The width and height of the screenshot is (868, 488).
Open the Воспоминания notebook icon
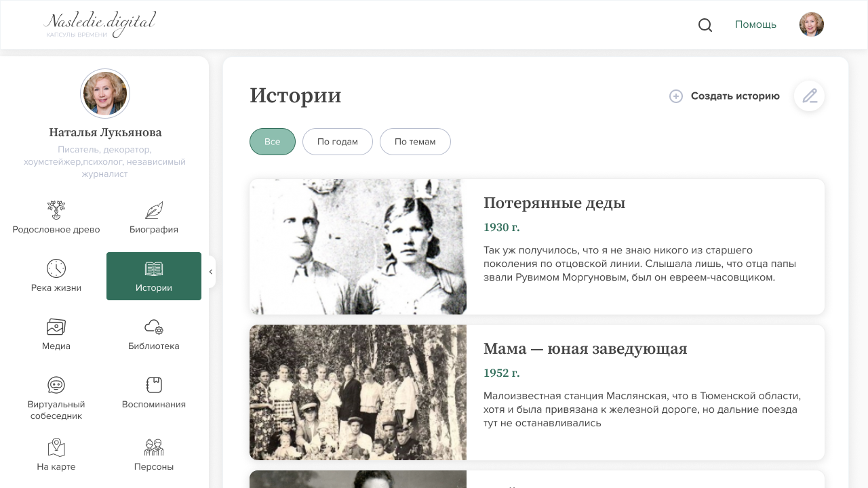point(154,385)
